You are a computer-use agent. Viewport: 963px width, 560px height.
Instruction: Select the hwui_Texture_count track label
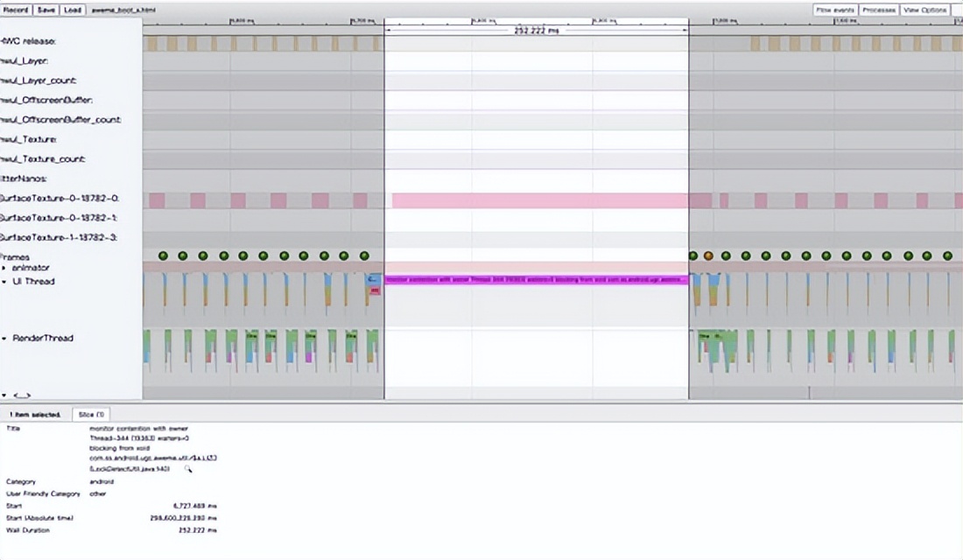[42, 159]
